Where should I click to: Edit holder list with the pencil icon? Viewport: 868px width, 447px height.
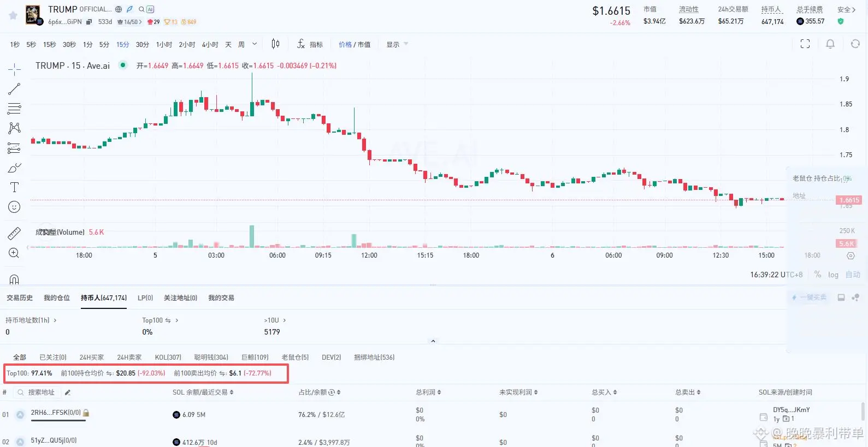pos(68,392)
